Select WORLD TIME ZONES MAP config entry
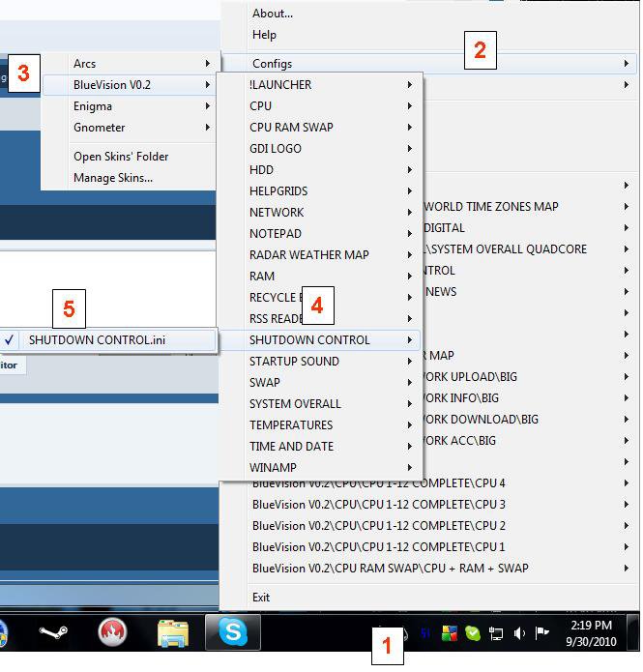Viewport: 643px width, 672px height. pos(530,207)
